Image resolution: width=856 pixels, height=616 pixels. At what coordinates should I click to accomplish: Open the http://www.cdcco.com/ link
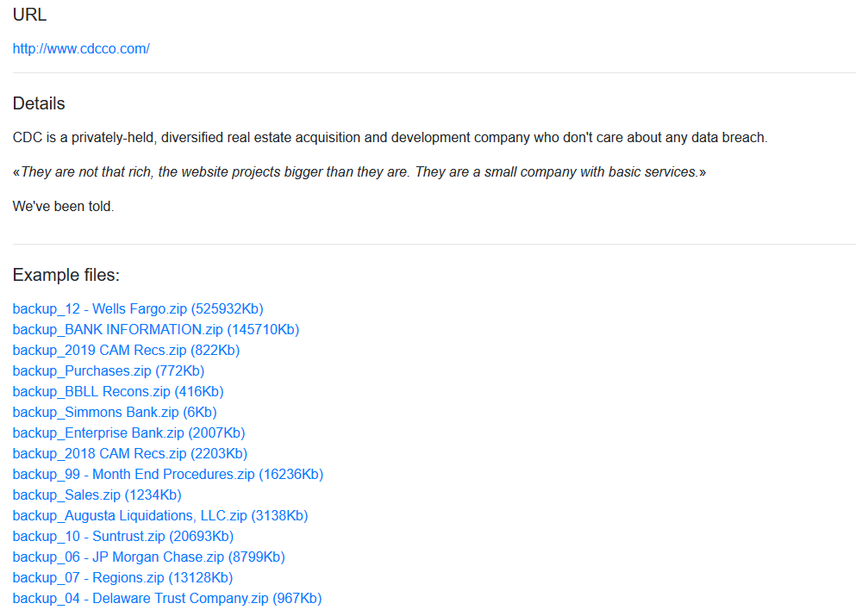tap(81, 48)
